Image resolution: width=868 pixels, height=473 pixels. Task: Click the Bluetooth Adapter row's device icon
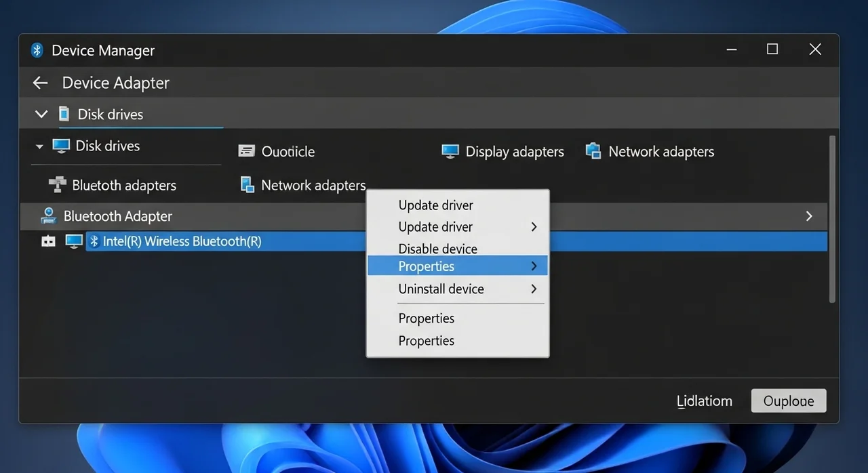[x=48, y=216]
